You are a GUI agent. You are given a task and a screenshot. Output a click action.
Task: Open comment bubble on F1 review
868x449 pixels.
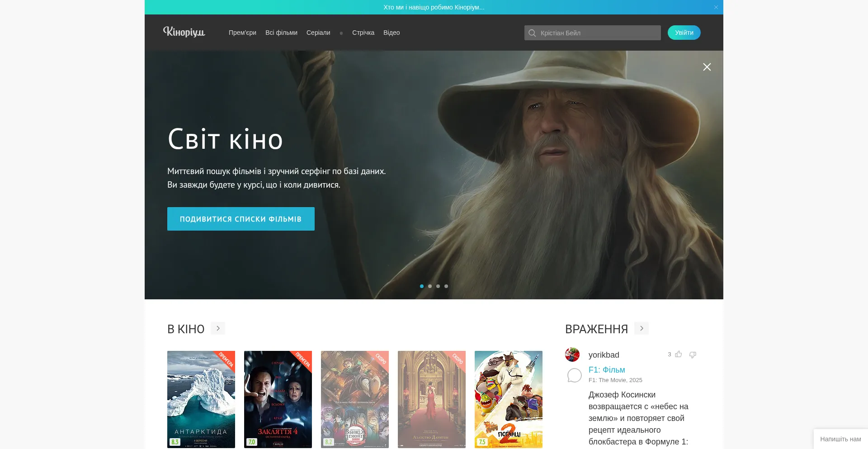coord(574,375)
